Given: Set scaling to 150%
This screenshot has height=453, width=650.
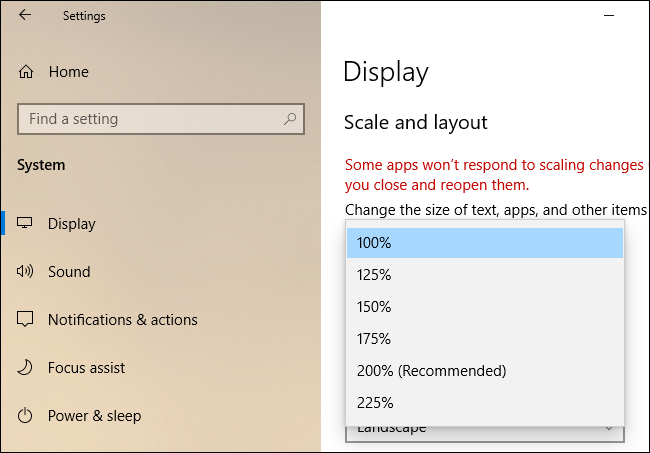Looking at the screenshot, I should click(x=484, y=307).
